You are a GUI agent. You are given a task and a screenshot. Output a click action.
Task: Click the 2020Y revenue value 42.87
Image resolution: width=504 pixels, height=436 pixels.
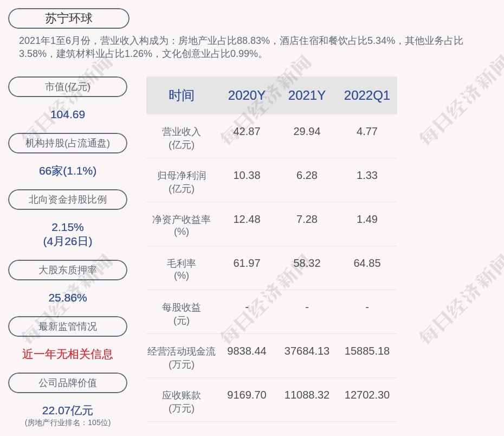pyautogui.click(x=247, y=132)
